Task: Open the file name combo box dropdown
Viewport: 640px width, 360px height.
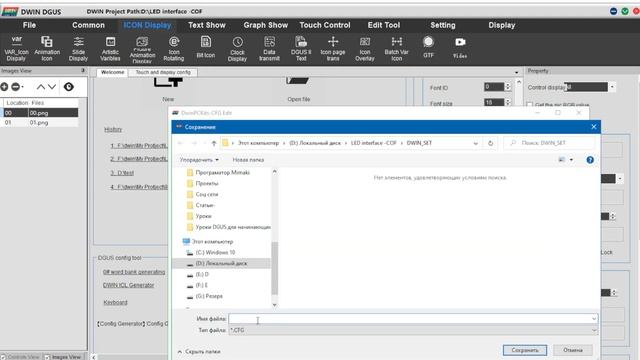Action: pyautogui.click(x=593, y=318)
